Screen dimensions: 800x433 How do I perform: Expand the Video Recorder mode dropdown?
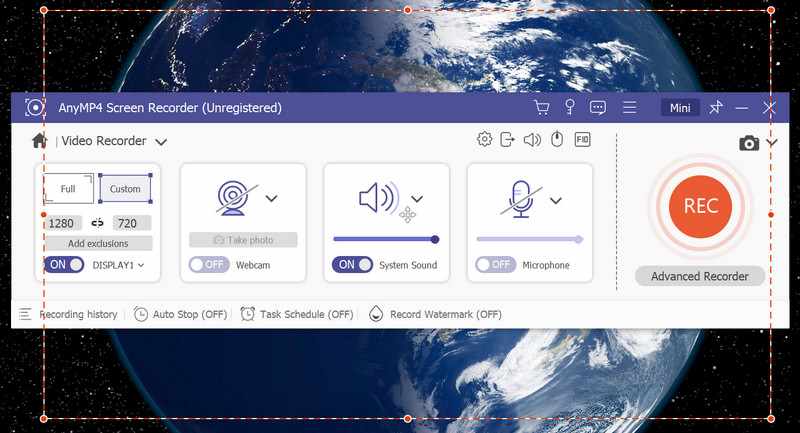[x=161, y=142]
